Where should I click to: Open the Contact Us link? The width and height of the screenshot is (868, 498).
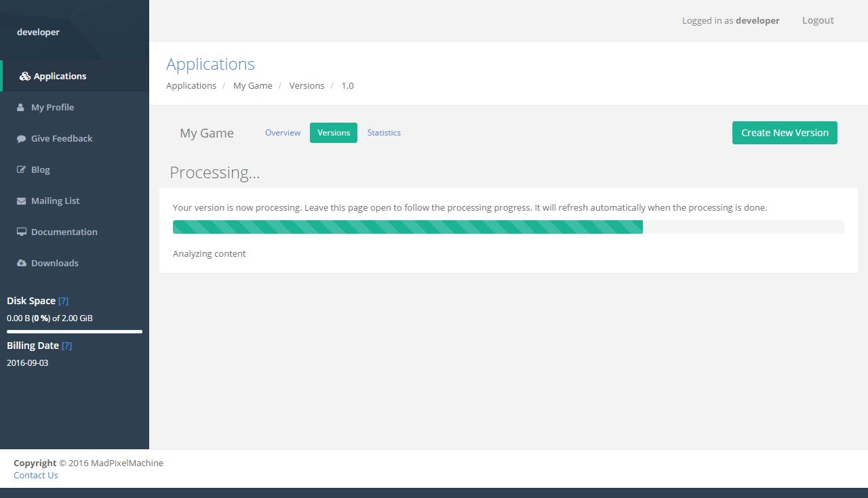(x=36, y=476)
